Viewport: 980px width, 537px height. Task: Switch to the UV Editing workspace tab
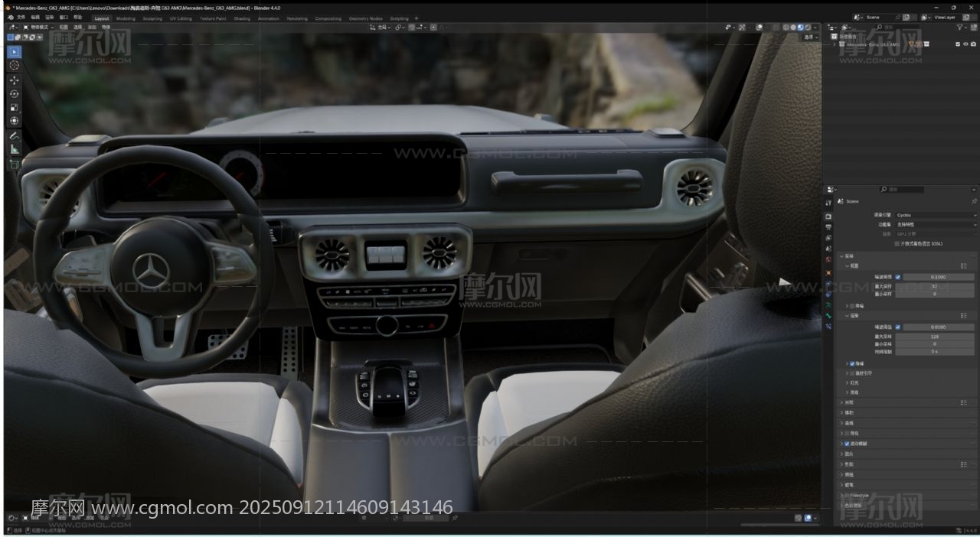coord(181,18)
